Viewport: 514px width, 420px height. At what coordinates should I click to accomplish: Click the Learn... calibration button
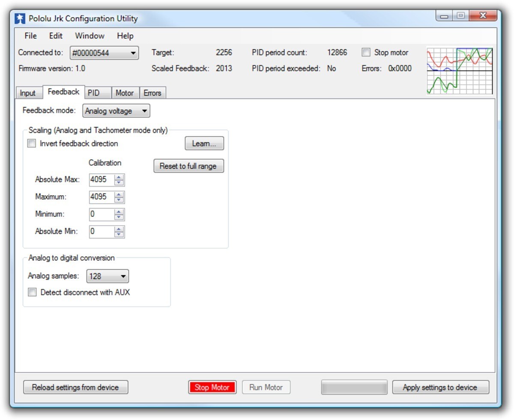coord(204,144)
